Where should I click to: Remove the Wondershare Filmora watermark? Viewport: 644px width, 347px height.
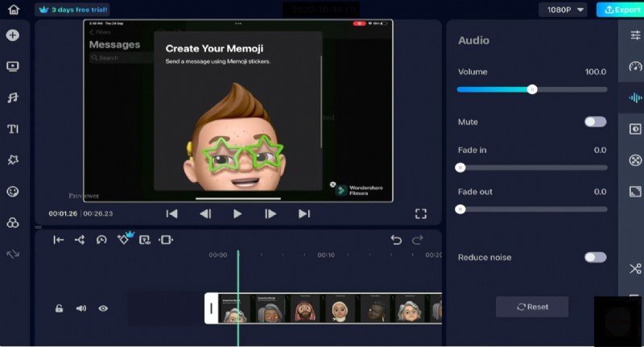click(332, 184)
